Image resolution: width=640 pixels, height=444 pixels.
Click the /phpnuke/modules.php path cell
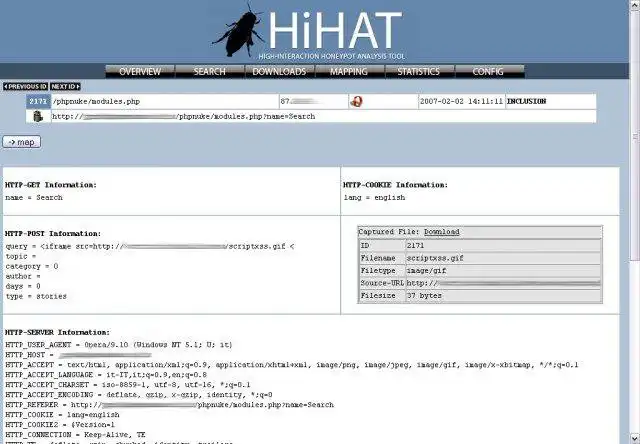pyautogui.click(x=165, y=102)
